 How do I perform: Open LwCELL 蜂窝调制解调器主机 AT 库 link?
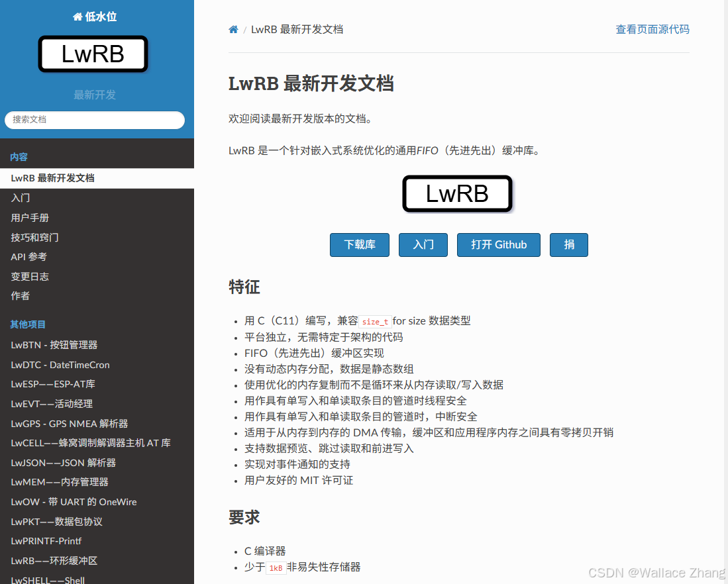coord(97,443)
